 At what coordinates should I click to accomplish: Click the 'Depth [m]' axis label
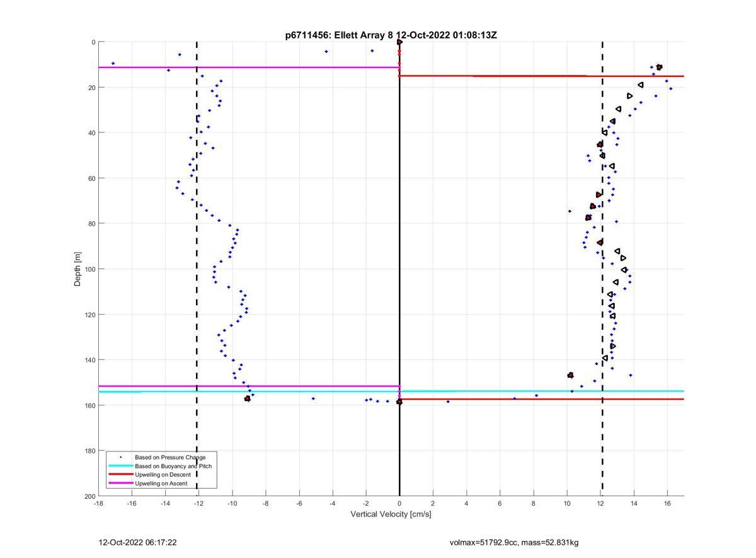78,269
